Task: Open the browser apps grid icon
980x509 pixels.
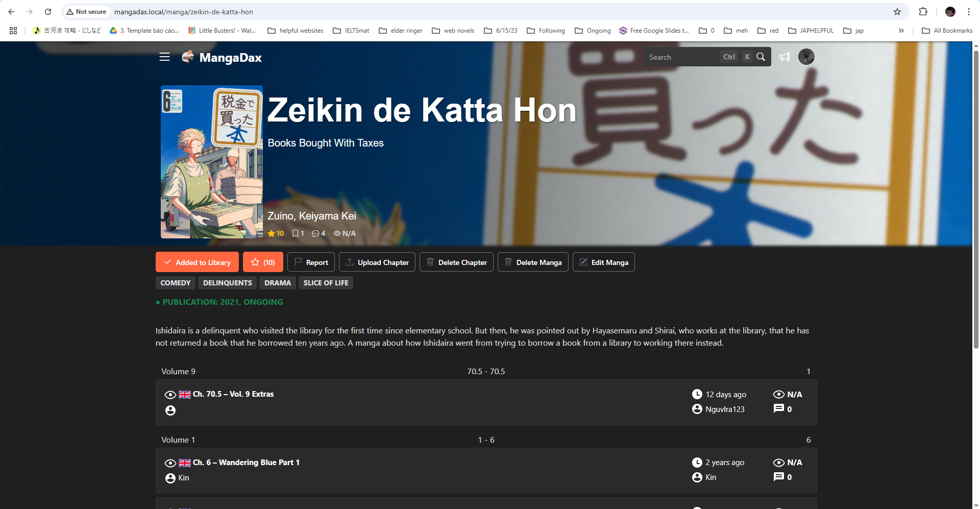Action: pos(13,31)
